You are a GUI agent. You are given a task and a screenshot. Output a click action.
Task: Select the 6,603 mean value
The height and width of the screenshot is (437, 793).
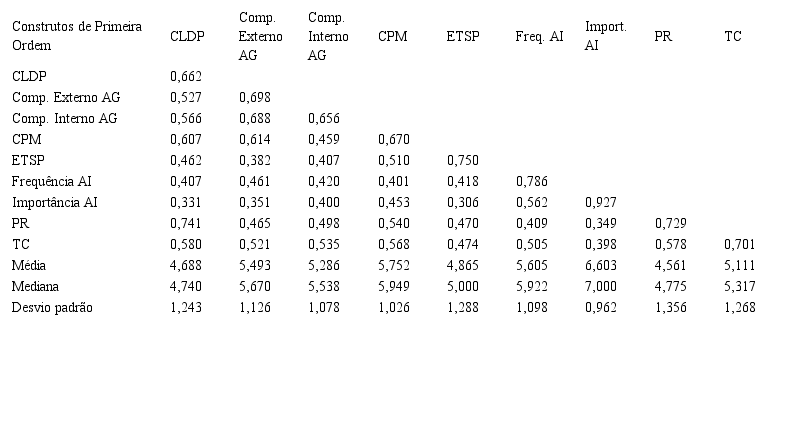(x=601, y=265)
